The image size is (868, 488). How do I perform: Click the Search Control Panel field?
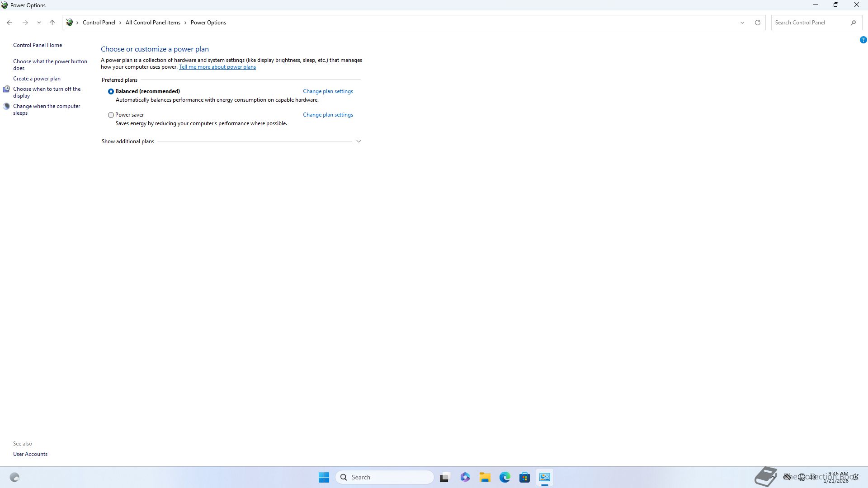coord(809,23)
